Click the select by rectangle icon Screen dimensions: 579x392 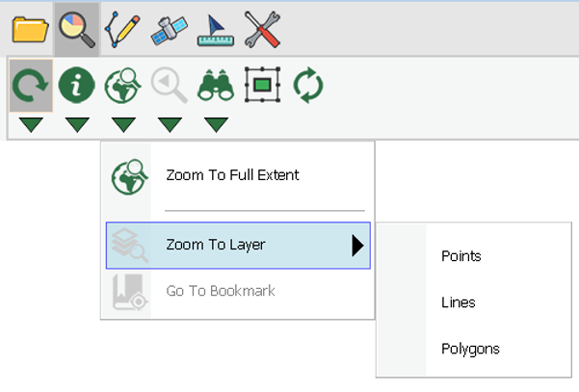tap(262, 85)
